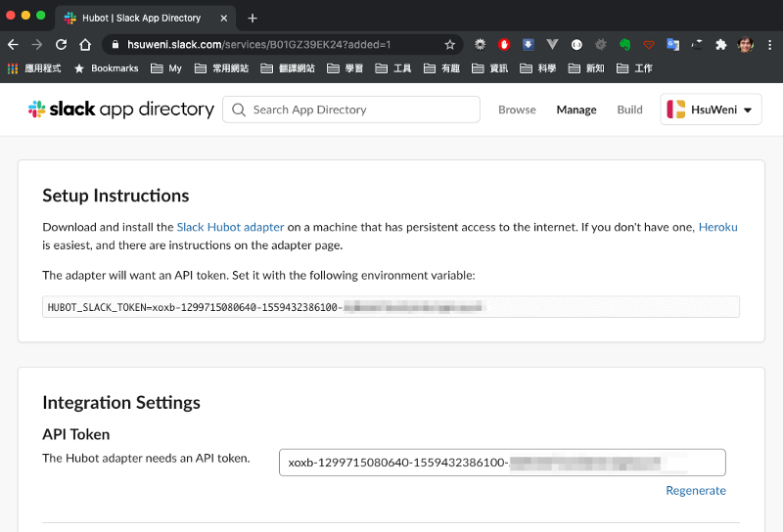The image size is (783, 532).
Task: Go to Browse in the app directory
Action: pyautogui.click(x=517, y=110)
